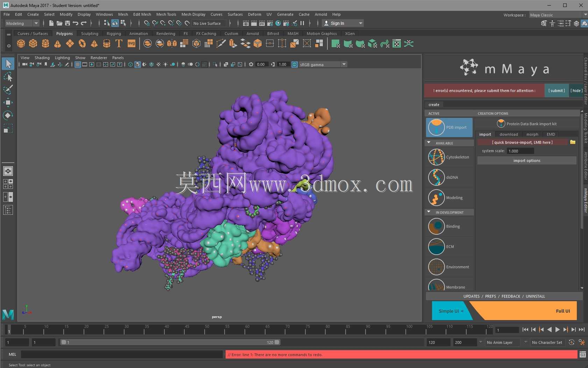Play the animation forwards
Viewport: 588px width, 368px height.
point(558,330)
